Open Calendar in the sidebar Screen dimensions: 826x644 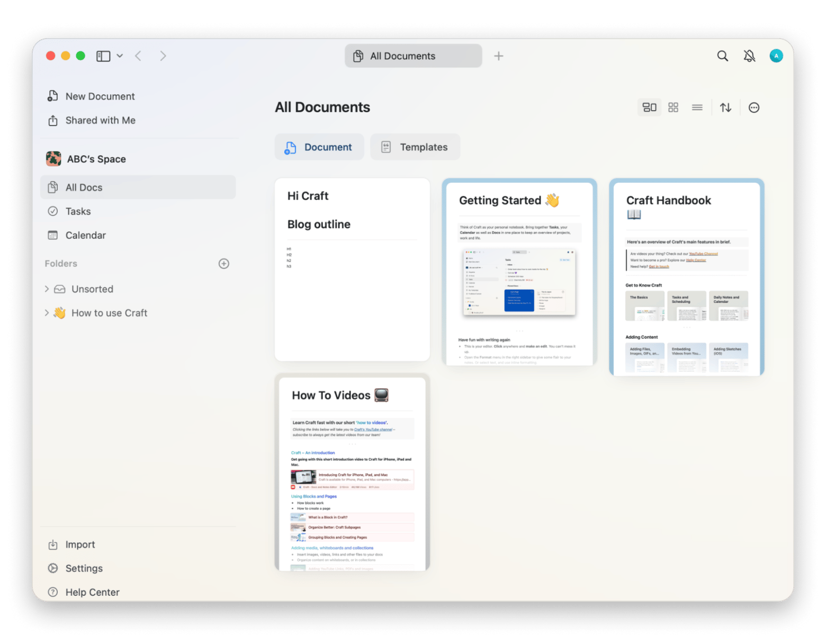pyautogui.click(x=85, y=235)
